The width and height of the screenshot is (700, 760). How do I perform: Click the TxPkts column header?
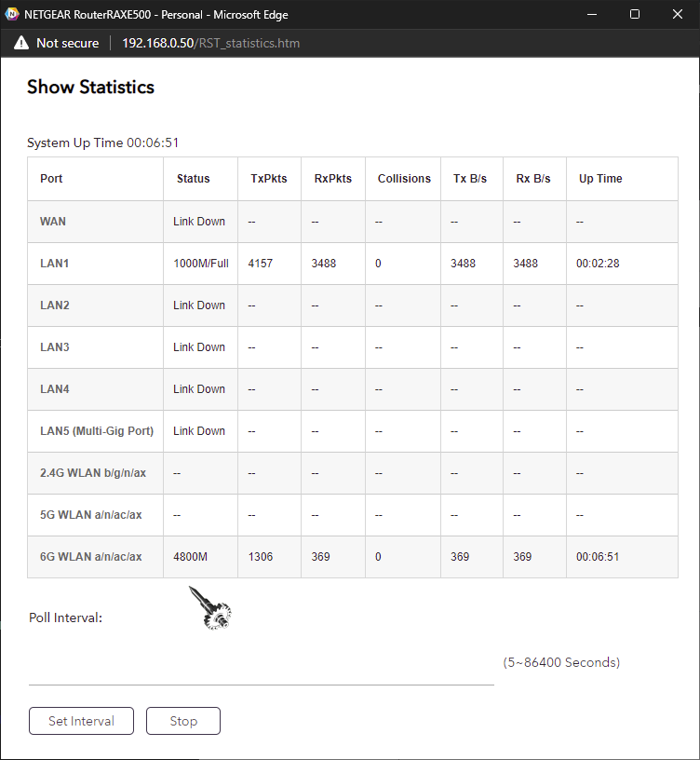(269, 179)
